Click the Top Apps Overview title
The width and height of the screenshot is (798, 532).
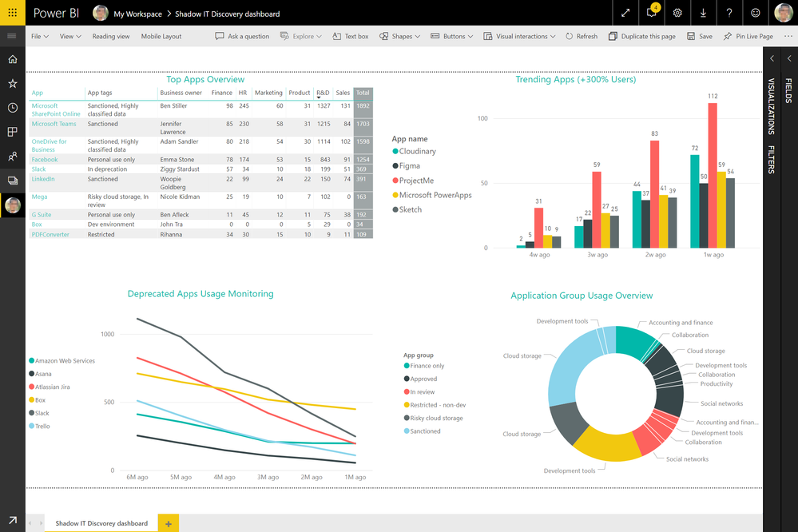[205, 79]
